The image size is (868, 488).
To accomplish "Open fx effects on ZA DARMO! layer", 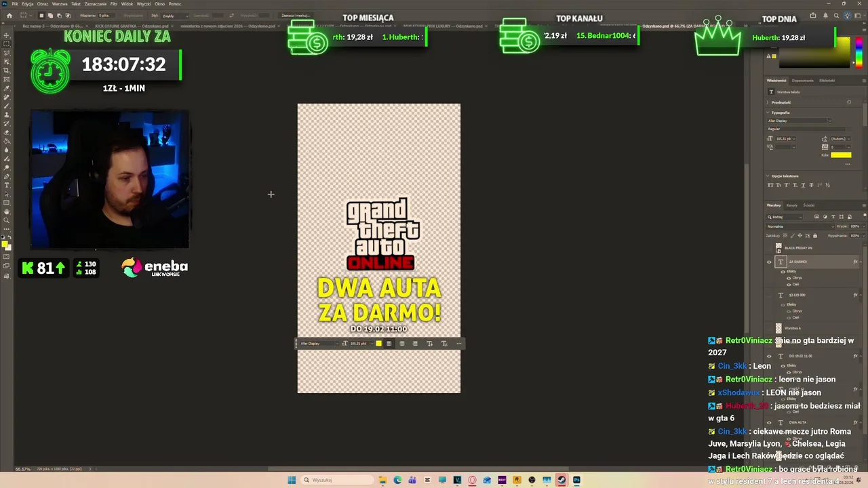I will [855, 262].
